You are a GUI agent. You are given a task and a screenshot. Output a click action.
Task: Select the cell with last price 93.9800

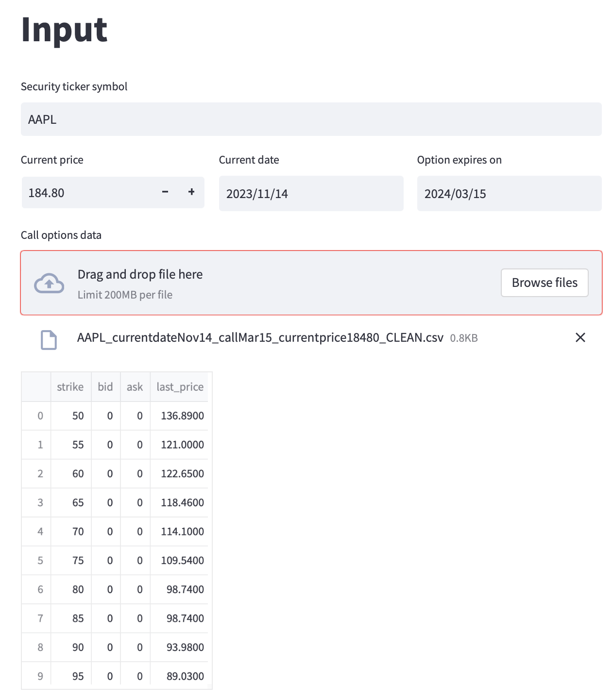(180, 648)
